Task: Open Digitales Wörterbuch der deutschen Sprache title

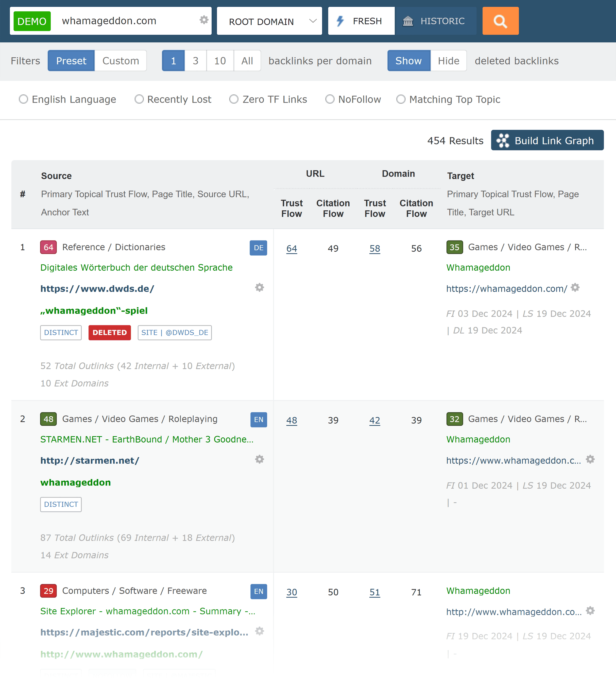Action: pos(137,267)
